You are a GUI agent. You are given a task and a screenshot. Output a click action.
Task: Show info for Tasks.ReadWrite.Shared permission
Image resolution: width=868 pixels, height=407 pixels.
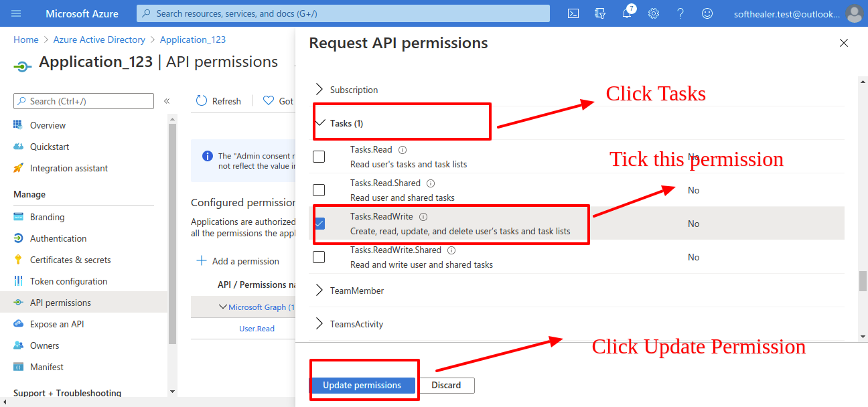click(x=451, y=250)
